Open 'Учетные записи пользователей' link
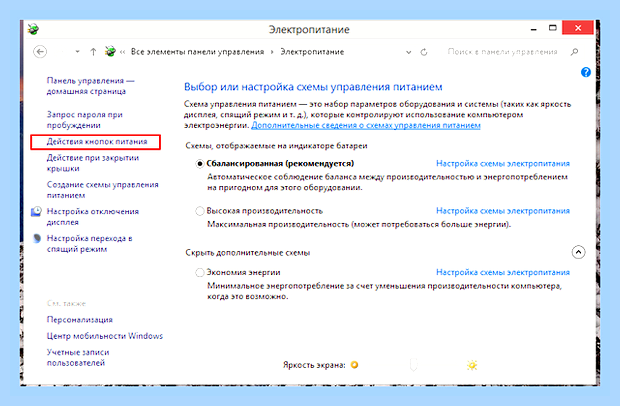Screen dimensions: 620x406 78,357
